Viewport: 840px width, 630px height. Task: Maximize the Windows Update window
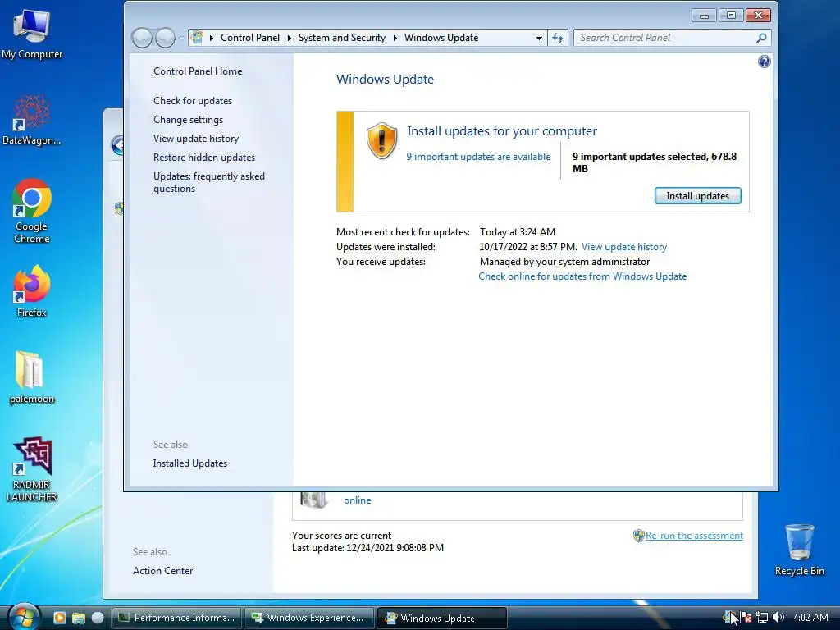pyautogui.click(x=731, y=16)
